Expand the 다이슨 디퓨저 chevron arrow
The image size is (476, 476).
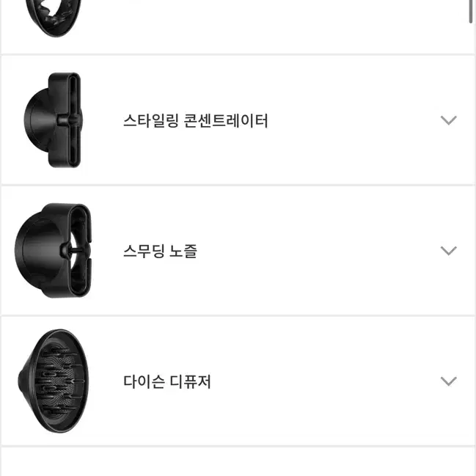(x=448, y=381)
